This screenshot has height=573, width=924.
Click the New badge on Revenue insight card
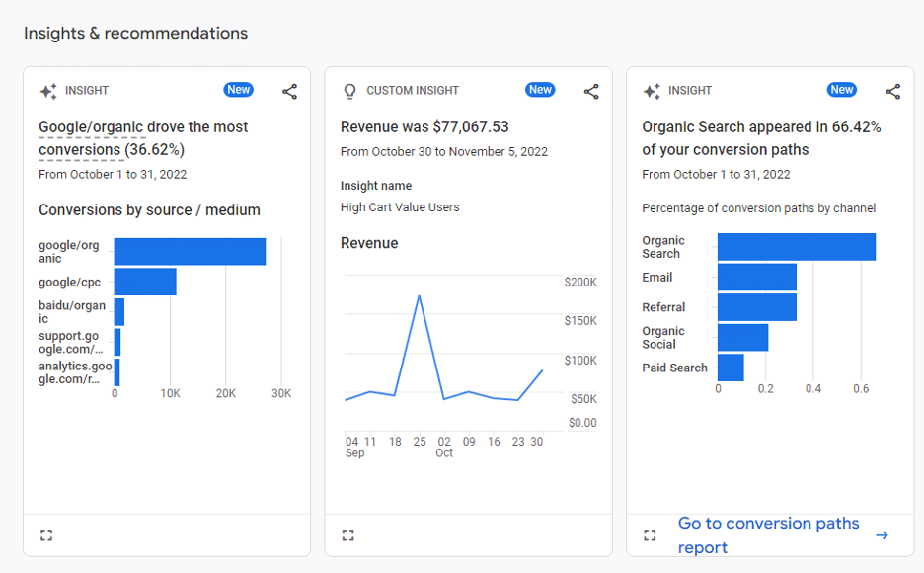click(540, 90)
